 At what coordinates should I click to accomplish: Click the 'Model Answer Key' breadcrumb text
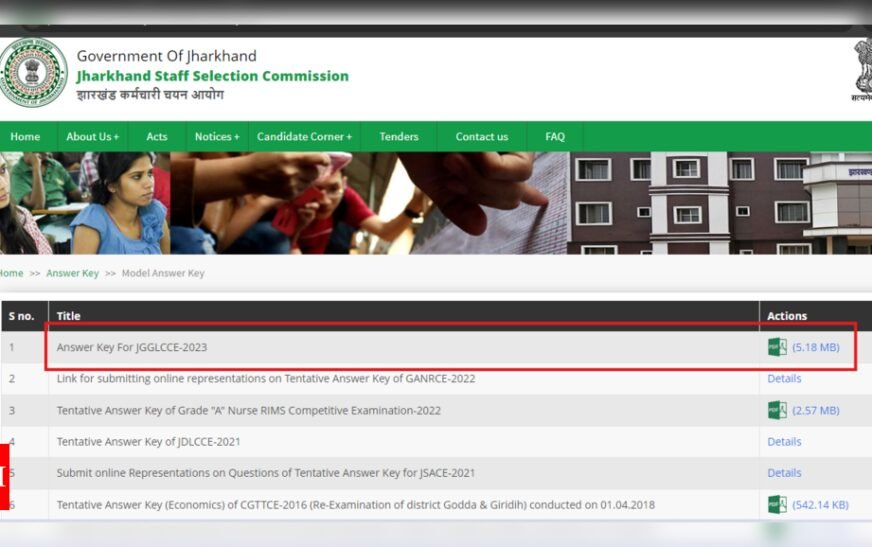pyautogui.click(x=163, y=274)
